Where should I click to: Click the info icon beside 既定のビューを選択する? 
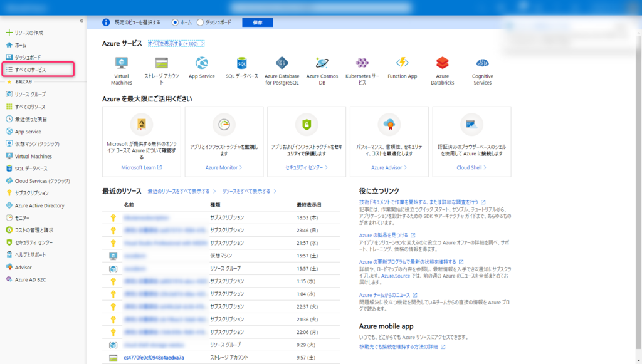click(x=106, y=23)
